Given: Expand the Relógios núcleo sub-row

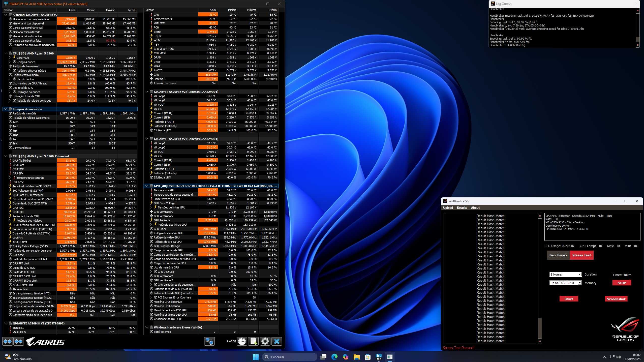Looking at the screenshot, I should point(10,62).
